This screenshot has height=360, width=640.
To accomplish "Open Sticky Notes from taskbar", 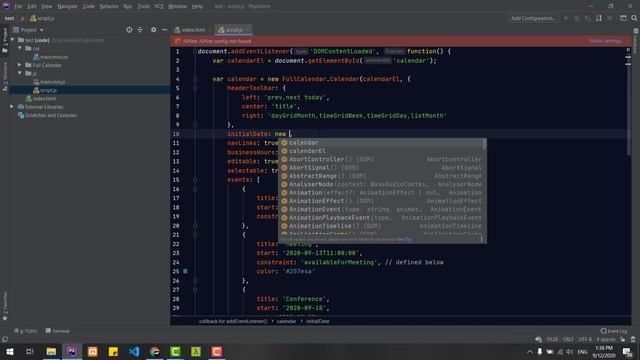I will point(113,351).
